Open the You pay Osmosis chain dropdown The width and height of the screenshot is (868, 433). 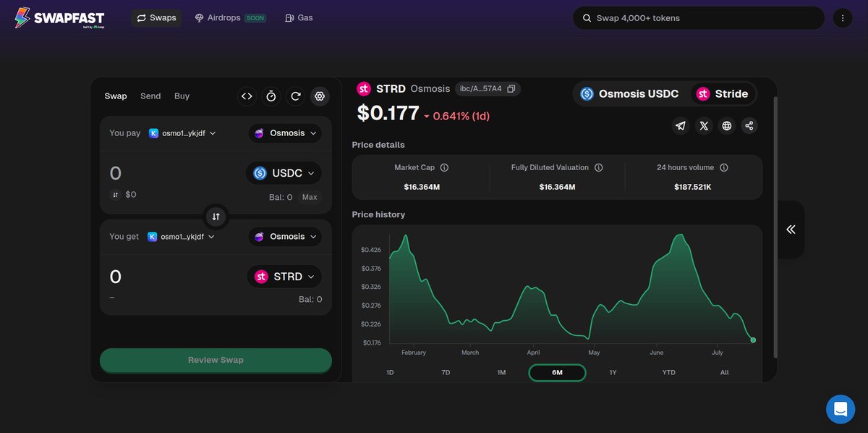285,133
